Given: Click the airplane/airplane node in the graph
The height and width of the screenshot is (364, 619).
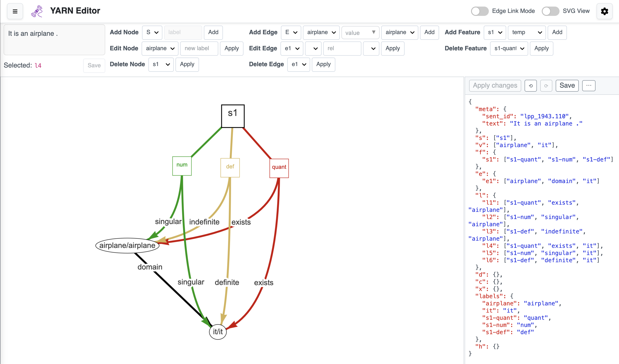Looking at the screenshot, I should point(127,245).
